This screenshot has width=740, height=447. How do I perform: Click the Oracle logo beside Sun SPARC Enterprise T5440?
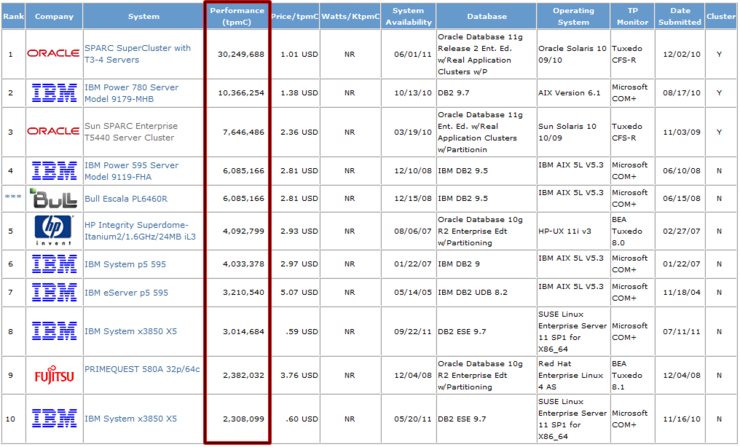[53, 131]
